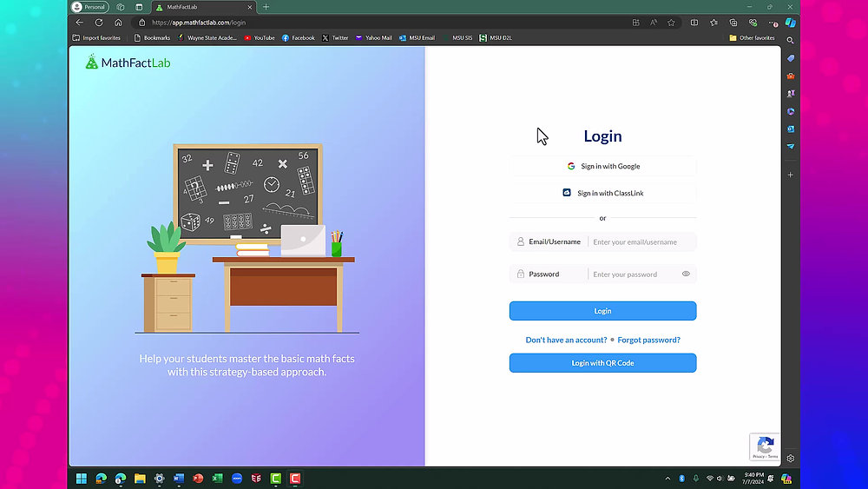Open the sidebar Microsoft 365 icon
This screenshot has width=868, height=489.
791,111
